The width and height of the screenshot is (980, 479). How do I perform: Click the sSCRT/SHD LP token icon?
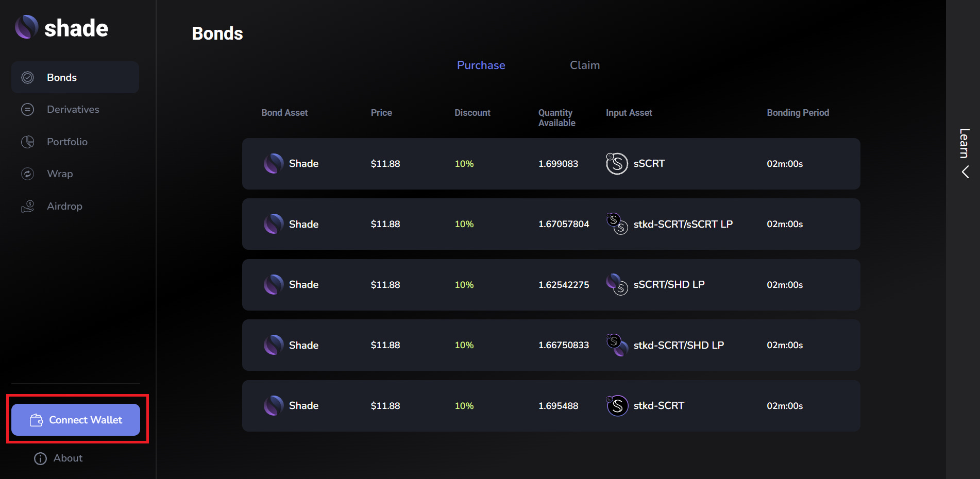point(617,285)
